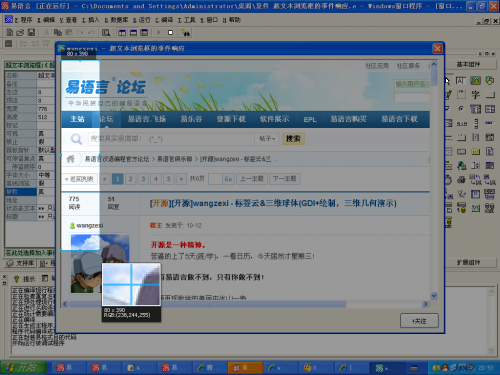Click the 返回列表 button

click(80, 179)
